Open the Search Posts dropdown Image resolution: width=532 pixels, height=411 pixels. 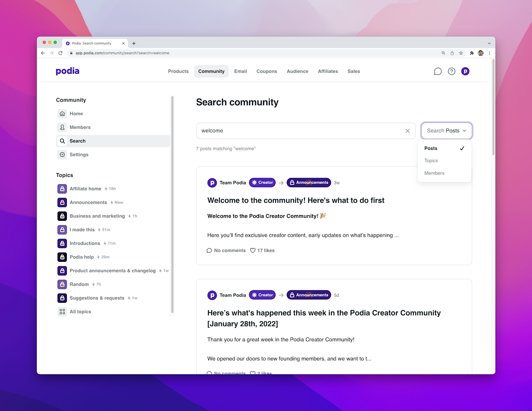tap(447, 131)
